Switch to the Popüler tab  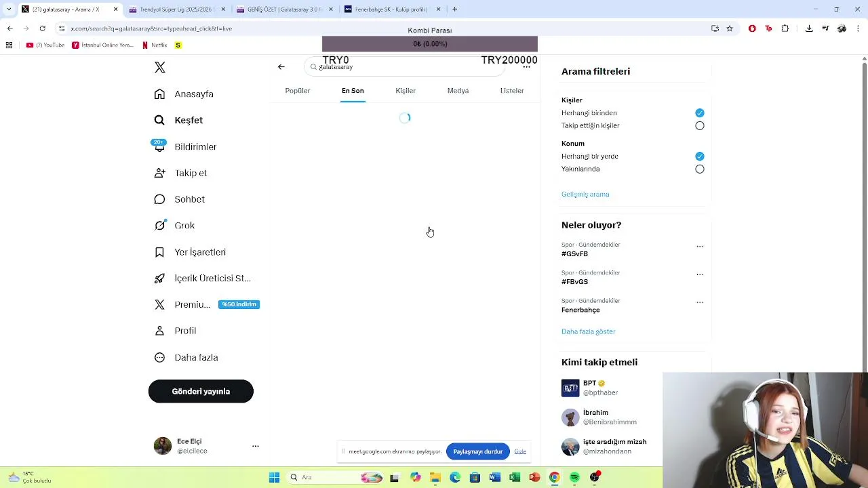coord(298,91)
